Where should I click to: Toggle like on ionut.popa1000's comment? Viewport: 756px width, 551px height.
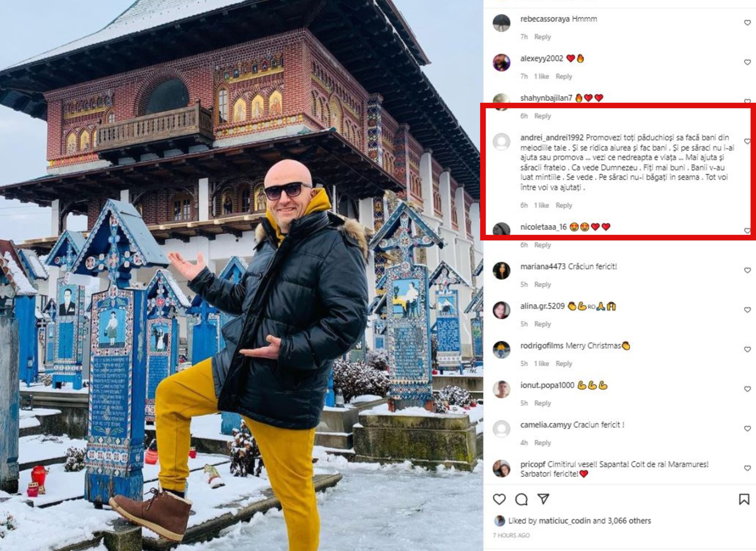747,389
